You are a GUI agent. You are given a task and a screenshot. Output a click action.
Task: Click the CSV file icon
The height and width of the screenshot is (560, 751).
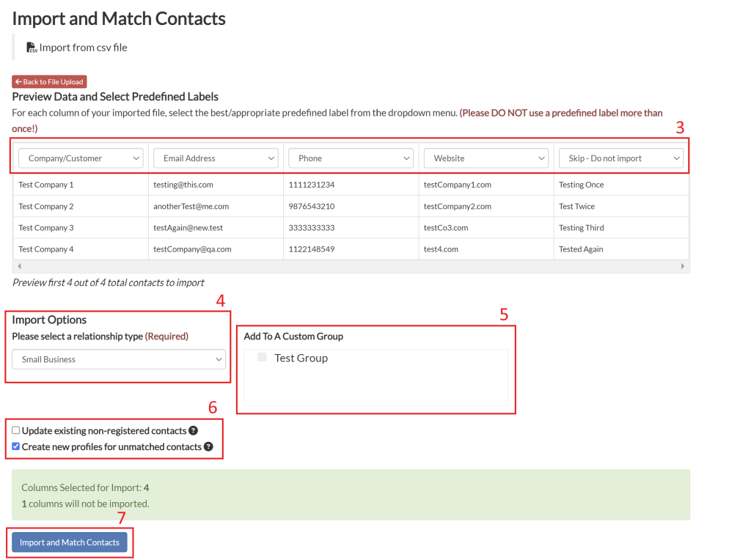32,48
